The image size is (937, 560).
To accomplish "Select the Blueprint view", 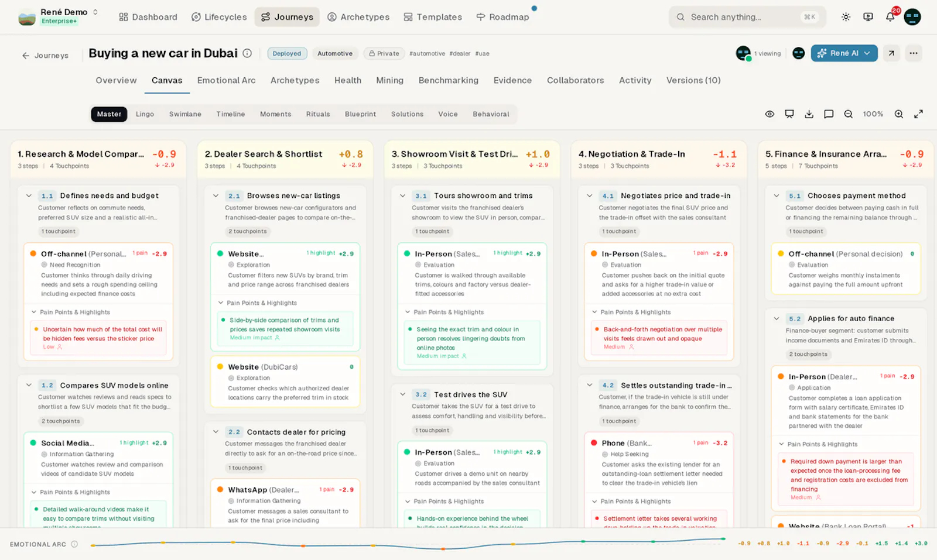I will tap(360, 114).
